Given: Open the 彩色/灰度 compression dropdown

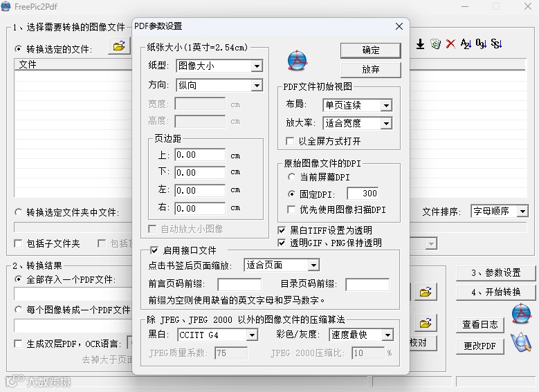Looking at the screenshot, I should coord(387,335).
